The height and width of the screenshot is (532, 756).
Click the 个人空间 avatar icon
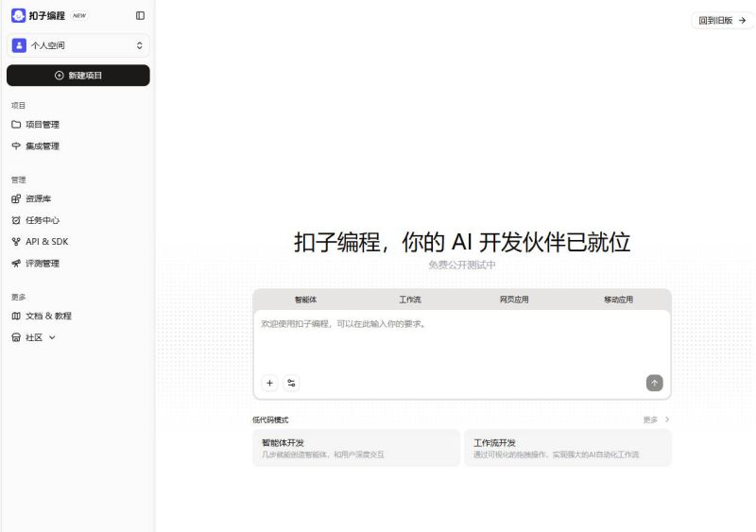pos(19,45)
